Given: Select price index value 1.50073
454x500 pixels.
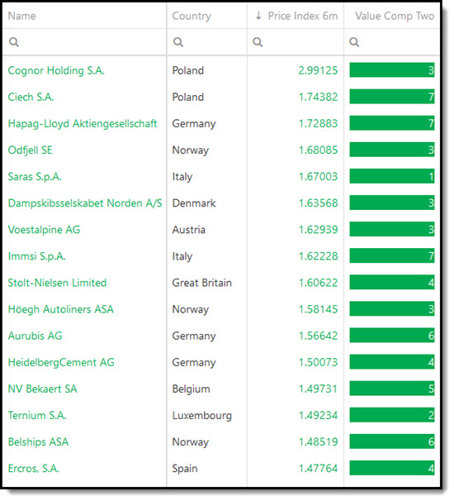Looking at the screenshot, I should click(318, 362).
